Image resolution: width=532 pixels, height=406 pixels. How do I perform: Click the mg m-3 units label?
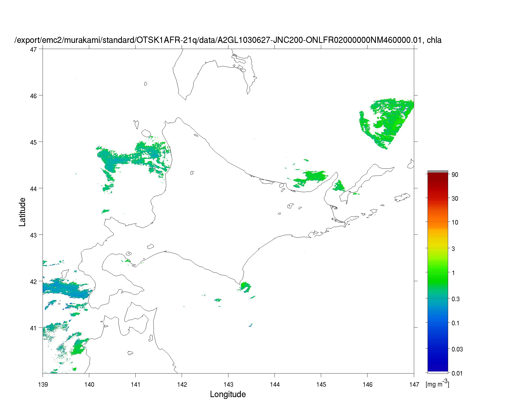pyautogui.click(x=437, y=383)
